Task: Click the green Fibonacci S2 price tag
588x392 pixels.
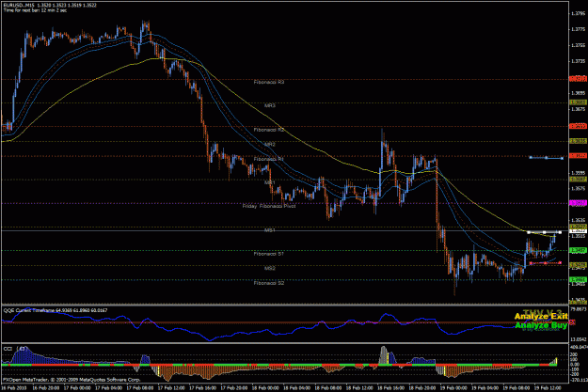Action: [x=578, y=279]
